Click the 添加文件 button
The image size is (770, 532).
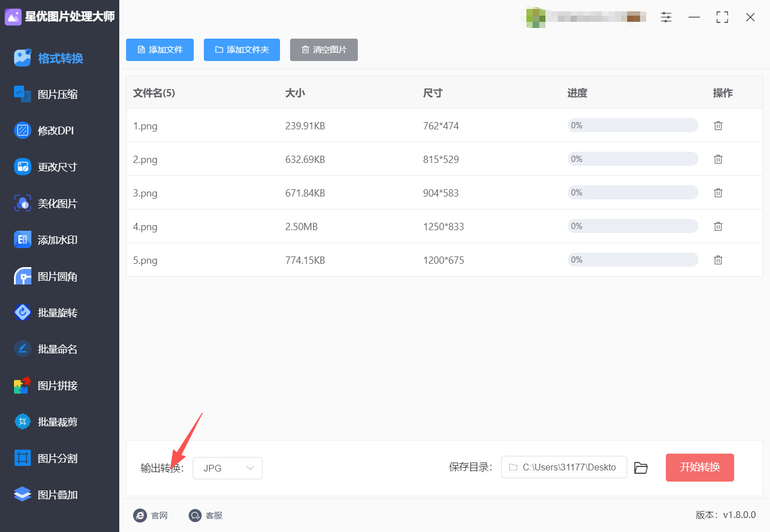pyautogui.click(x=160, y=50)
